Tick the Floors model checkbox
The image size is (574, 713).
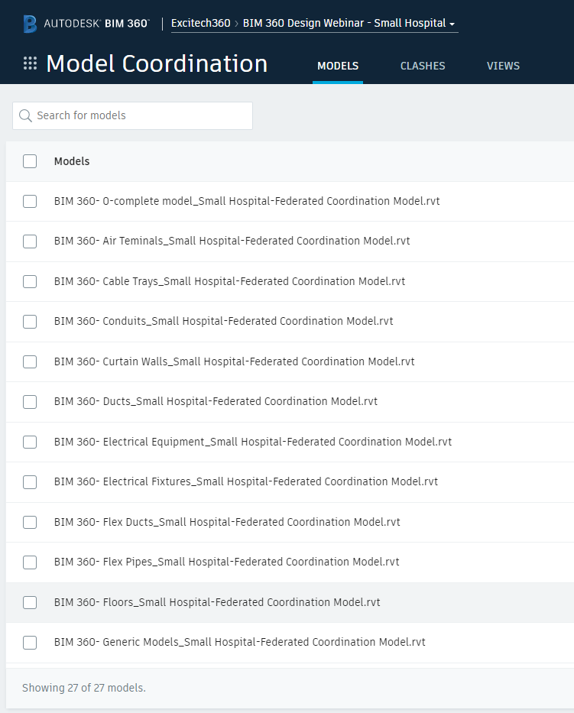point(30,602)
